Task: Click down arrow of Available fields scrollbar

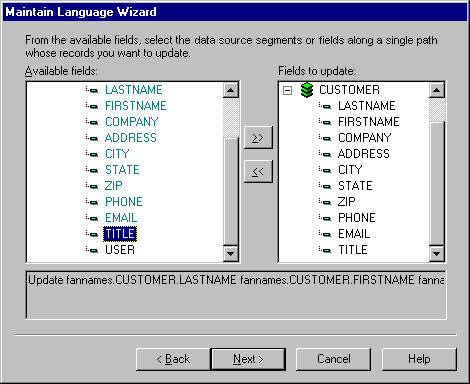Action: point(231,254)
